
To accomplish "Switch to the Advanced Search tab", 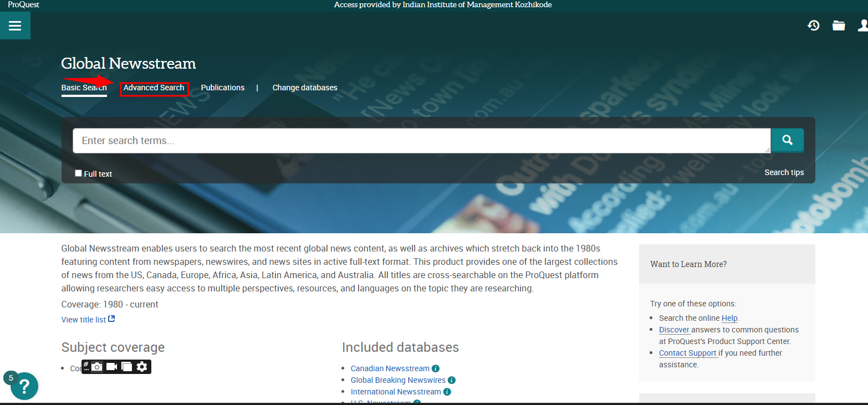I will tap(154, 88).
